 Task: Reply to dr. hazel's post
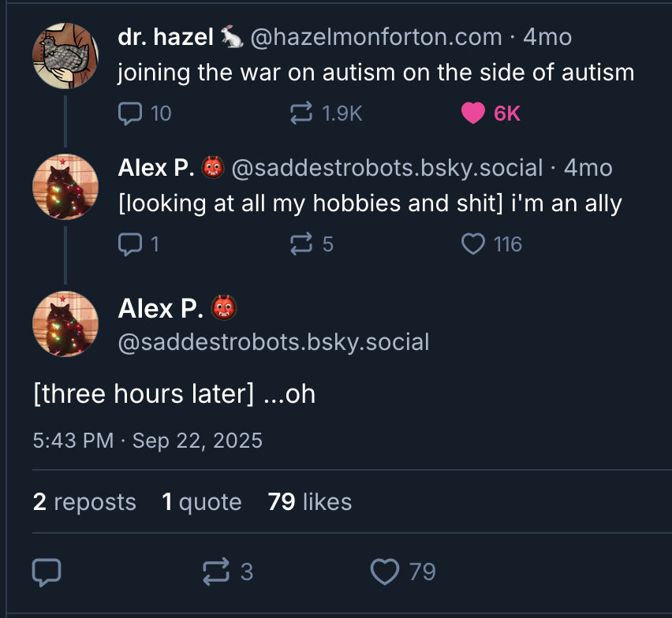click(129, 114)
